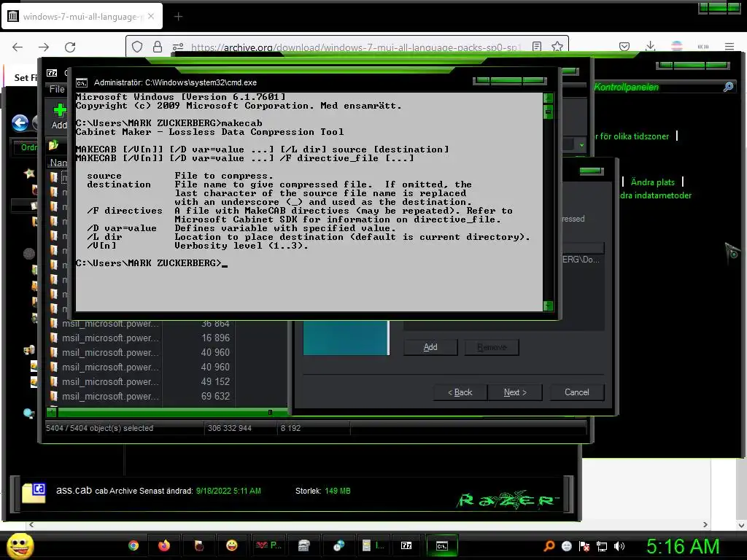Open Action Center flag tray icon
The height and width of the screenshot is (560, 747).
point(584,546)
